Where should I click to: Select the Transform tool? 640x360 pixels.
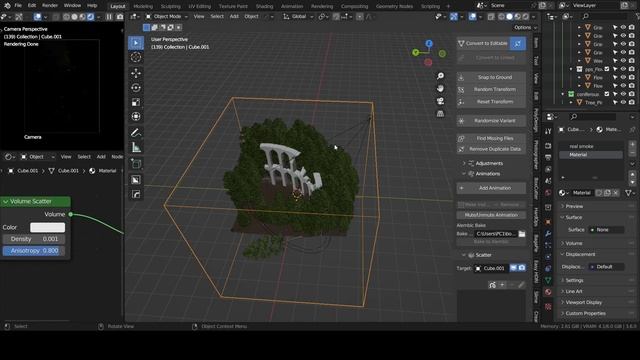tap(136, 117)
